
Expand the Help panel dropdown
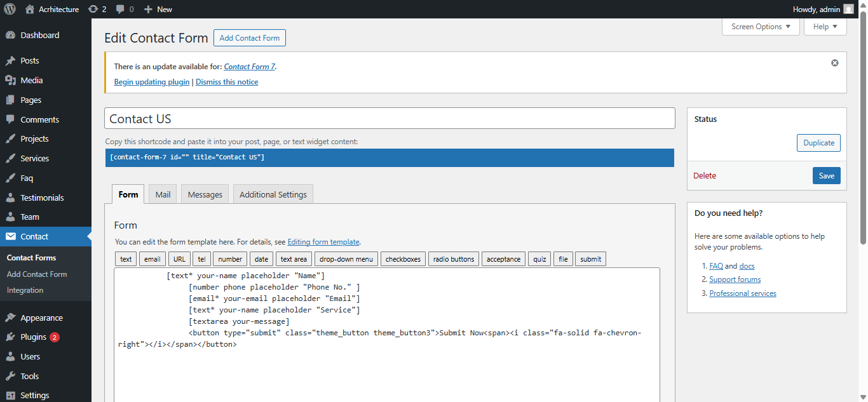pyautogui.click(x=825, y=27)
